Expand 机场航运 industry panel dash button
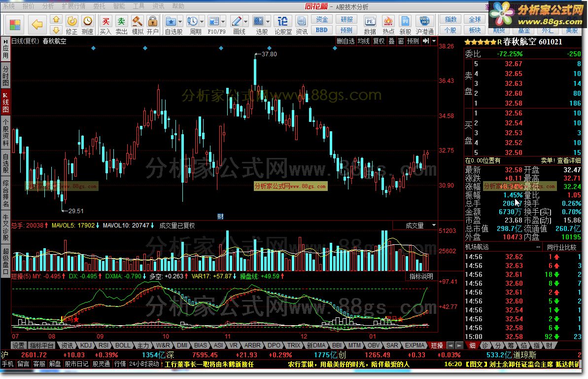 (x=538, y=247)
